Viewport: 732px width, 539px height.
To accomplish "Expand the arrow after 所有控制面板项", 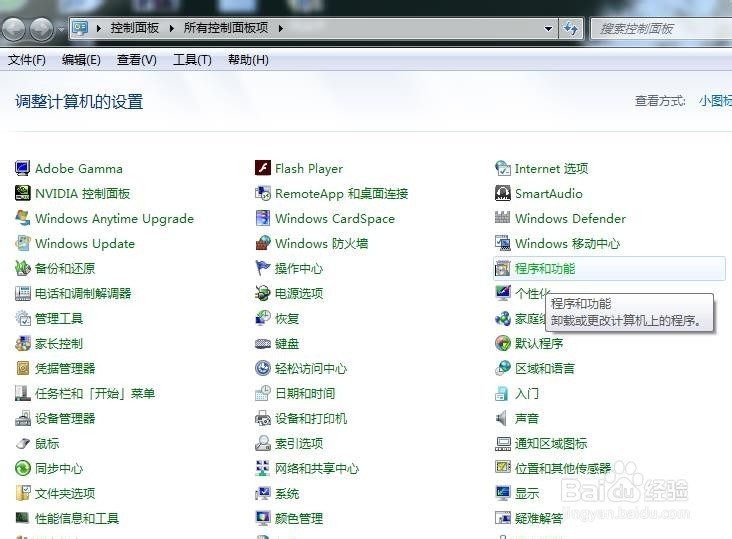I will tap(281, 28).
